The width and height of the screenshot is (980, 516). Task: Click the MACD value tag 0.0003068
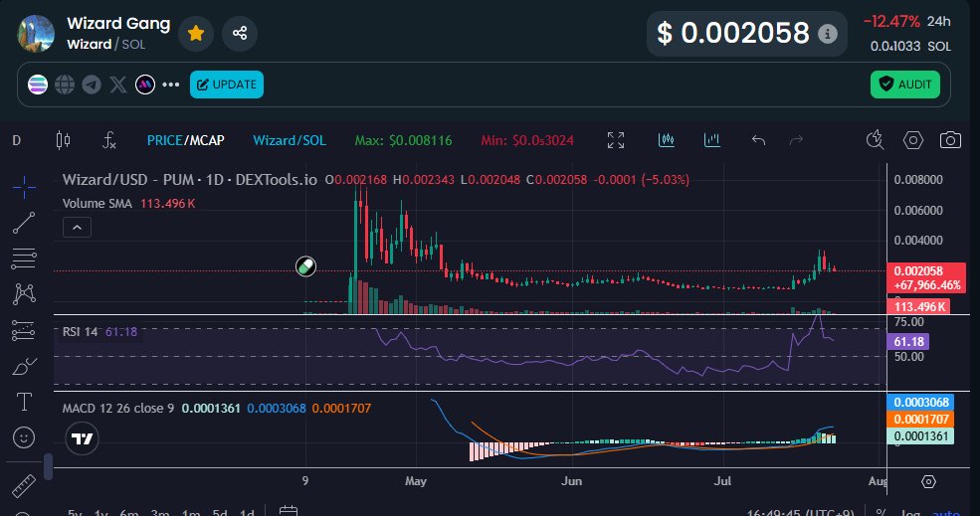920,403
